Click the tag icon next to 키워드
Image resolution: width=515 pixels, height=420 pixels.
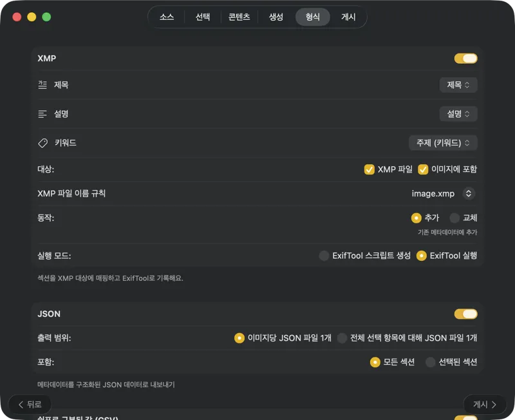point(43,142)
